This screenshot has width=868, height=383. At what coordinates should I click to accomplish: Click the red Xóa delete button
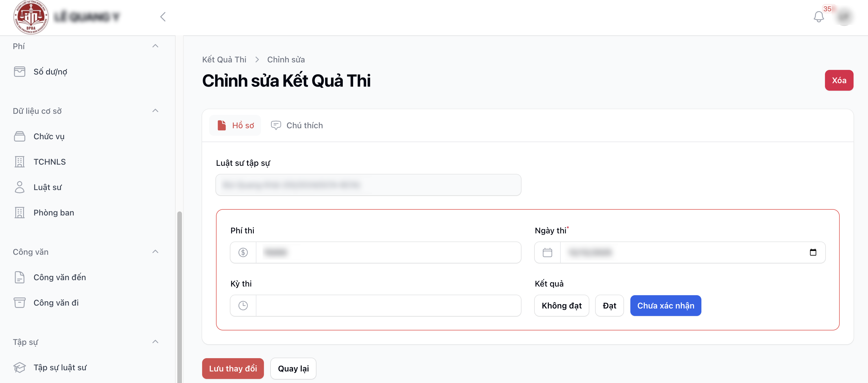839,81
